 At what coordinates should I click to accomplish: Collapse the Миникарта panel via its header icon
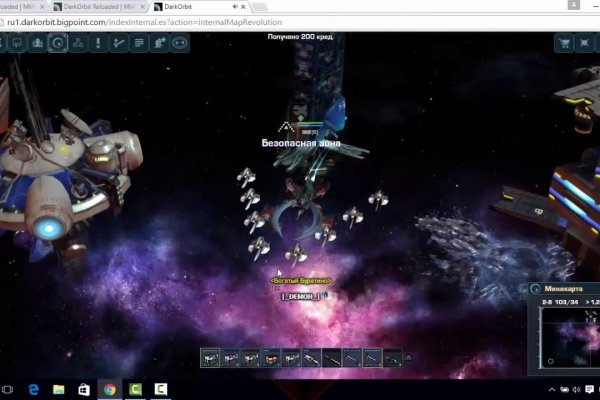(x=537, y=288)
